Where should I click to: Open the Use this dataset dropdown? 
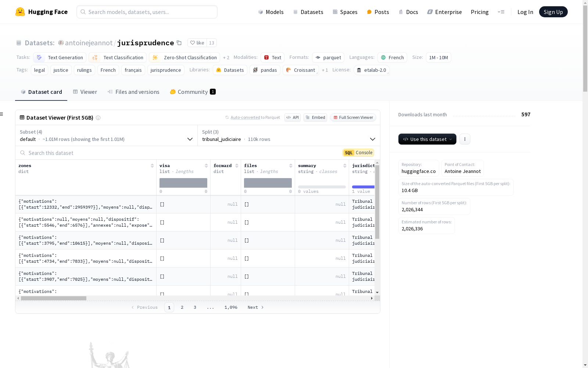click(x=427, y=139)
